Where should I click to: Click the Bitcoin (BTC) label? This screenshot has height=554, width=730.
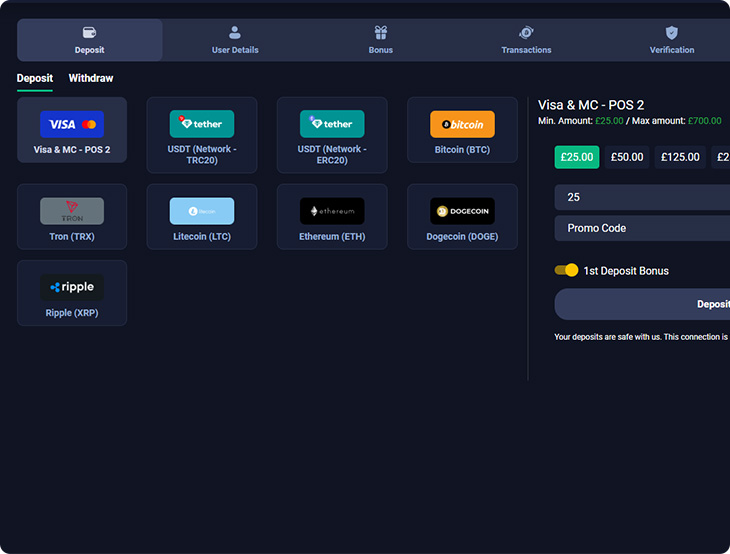(x=462, y=150)
